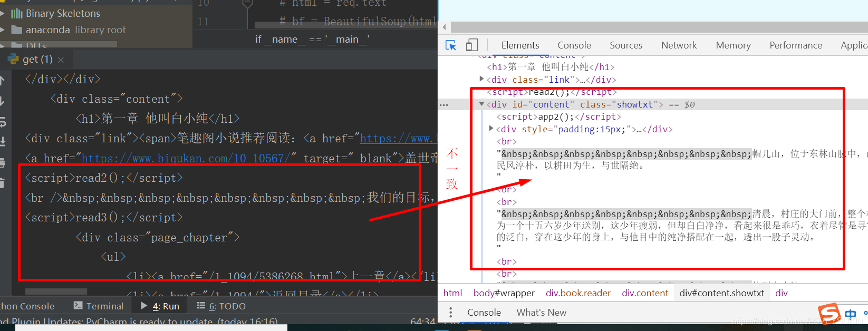Activate the DevTools inspect element picker
The image size is (868, 331).
tap(451, 45)
